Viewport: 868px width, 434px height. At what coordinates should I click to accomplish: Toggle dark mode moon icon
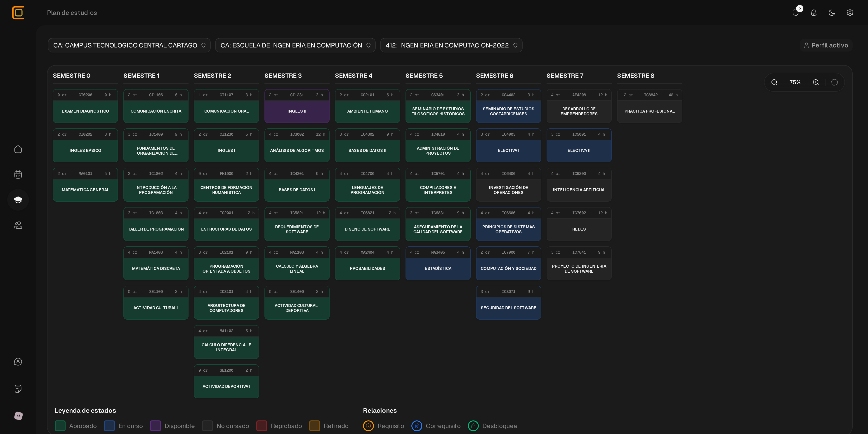click(x=832, y=13)
